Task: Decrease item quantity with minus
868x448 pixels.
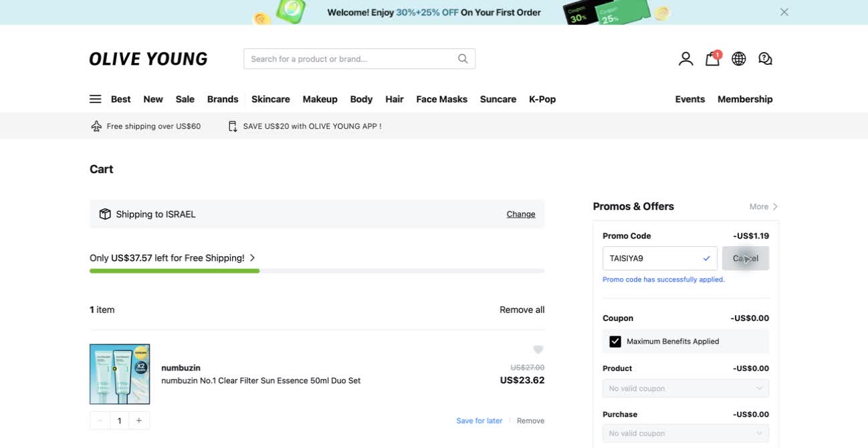Action: click(100, 421)
